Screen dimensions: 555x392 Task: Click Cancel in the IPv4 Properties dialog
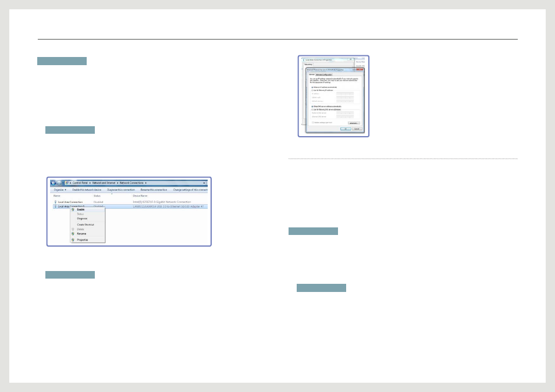click(x=357, y=129)
